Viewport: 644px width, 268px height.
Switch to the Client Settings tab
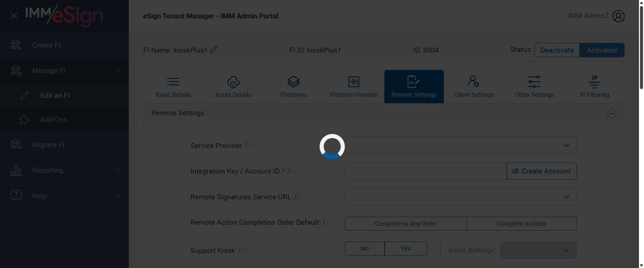[474, 86]
